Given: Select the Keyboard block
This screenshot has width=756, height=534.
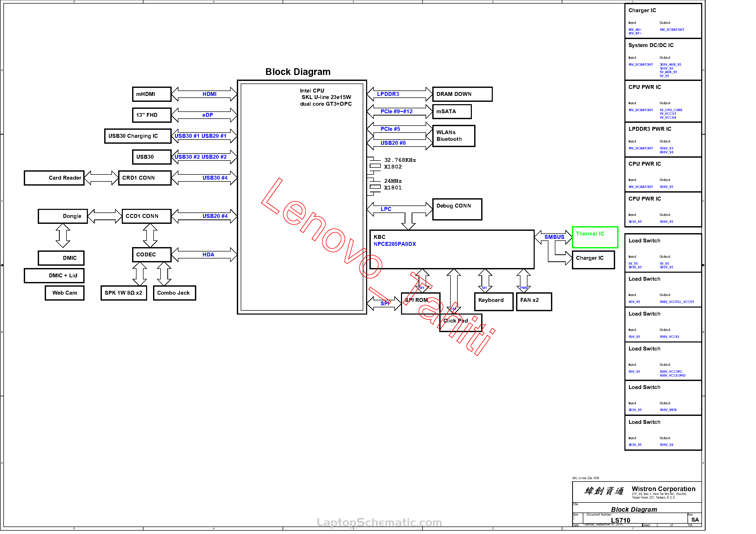Looking at the screenshot, I should click(494, 302).
